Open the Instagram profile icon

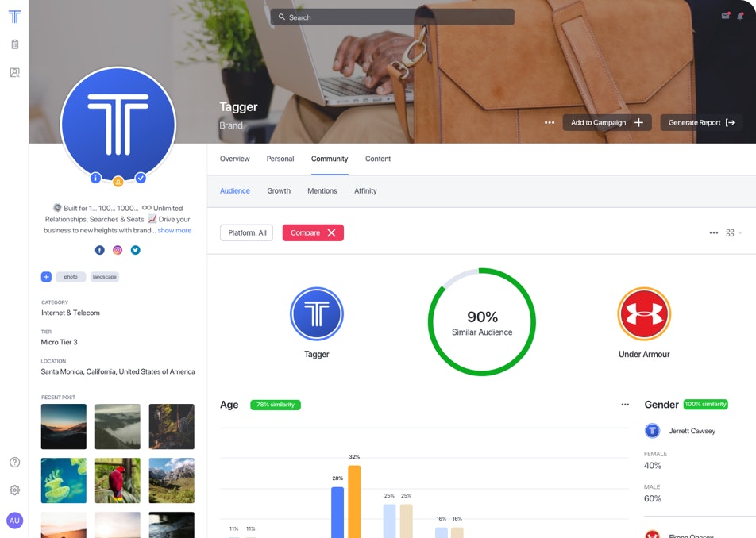[x=118, y=250]
